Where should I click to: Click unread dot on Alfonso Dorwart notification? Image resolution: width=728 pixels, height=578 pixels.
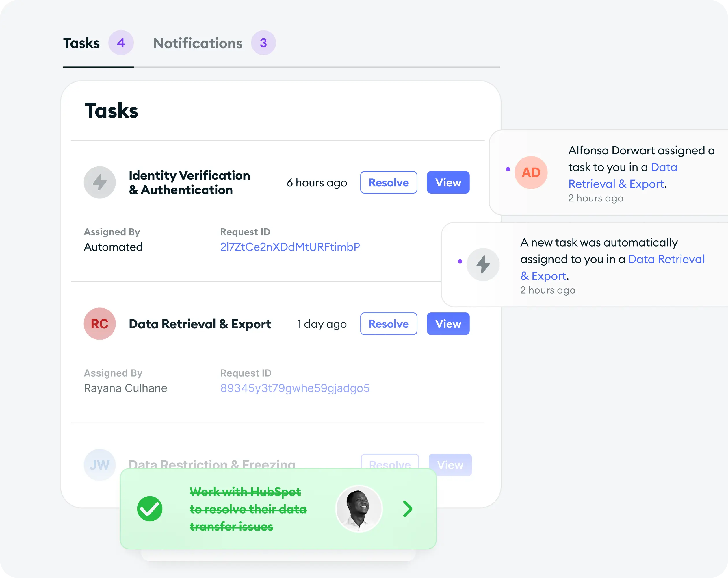(508, 169)
